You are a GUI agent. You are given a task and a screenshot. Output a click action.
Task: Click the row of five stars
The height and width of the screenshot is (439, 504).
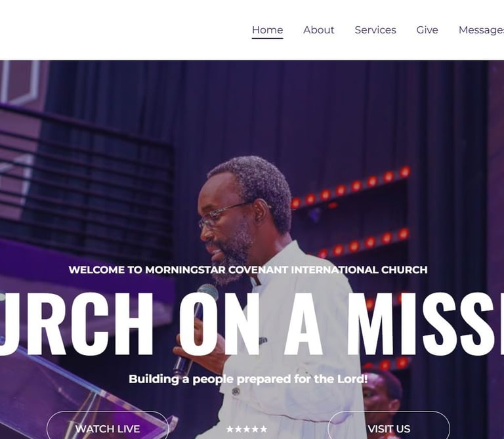(247, 429)
